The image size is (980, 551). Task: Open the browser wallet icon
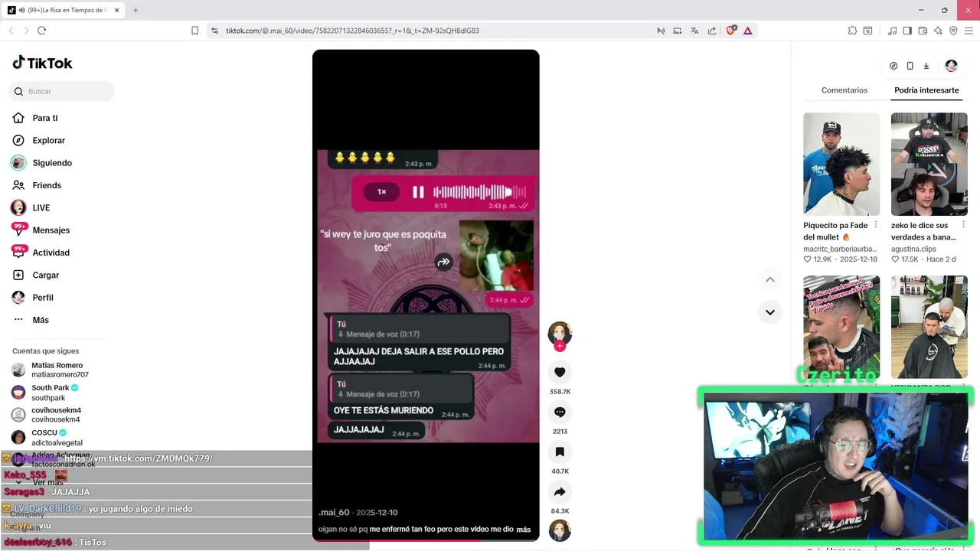coord(923,31)
